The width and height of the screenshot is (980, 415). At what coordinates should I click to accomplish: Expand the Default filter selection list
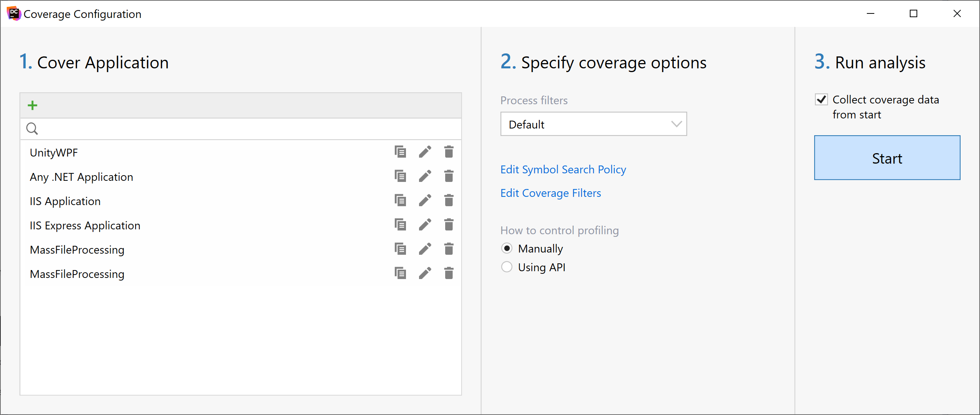(x=593, y=124)
